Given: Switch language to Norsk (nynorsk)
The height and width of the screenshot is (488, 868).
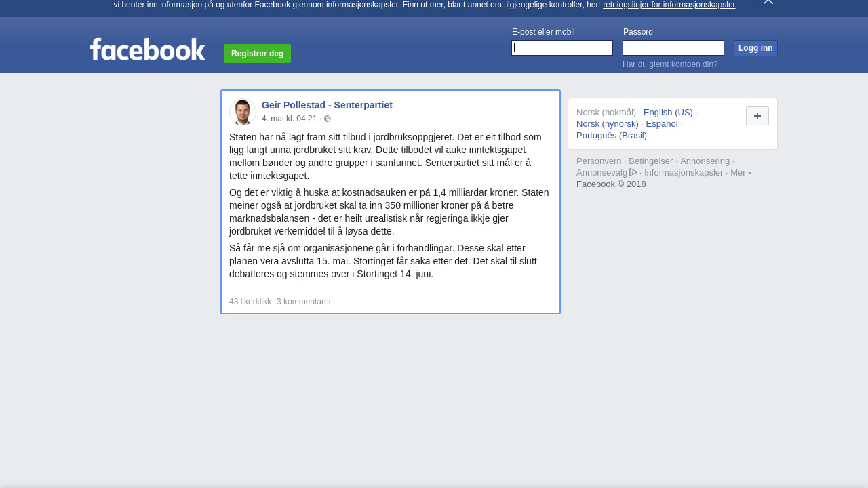Looking at the screenshot, I should click(608, 124).
